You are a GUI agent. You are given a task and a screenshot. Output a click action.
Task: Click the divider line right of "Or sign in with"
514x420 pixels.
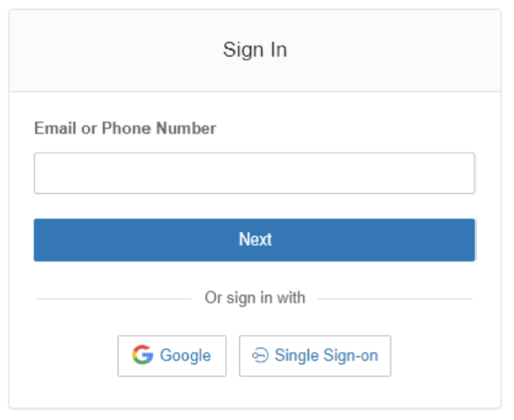[x=395, y=299]
